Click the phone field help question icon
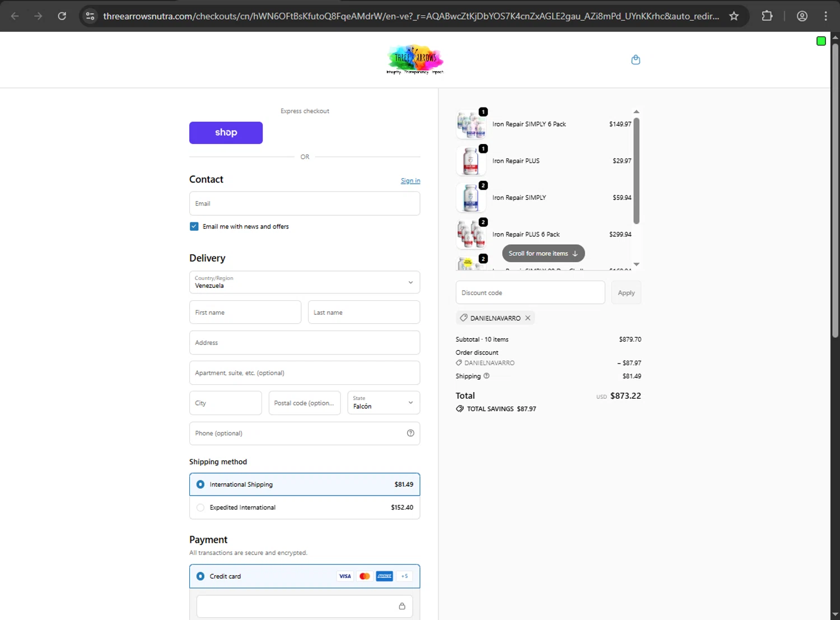Image resolution: width=840 pixels, height=620 pixels. coord(410,433)
